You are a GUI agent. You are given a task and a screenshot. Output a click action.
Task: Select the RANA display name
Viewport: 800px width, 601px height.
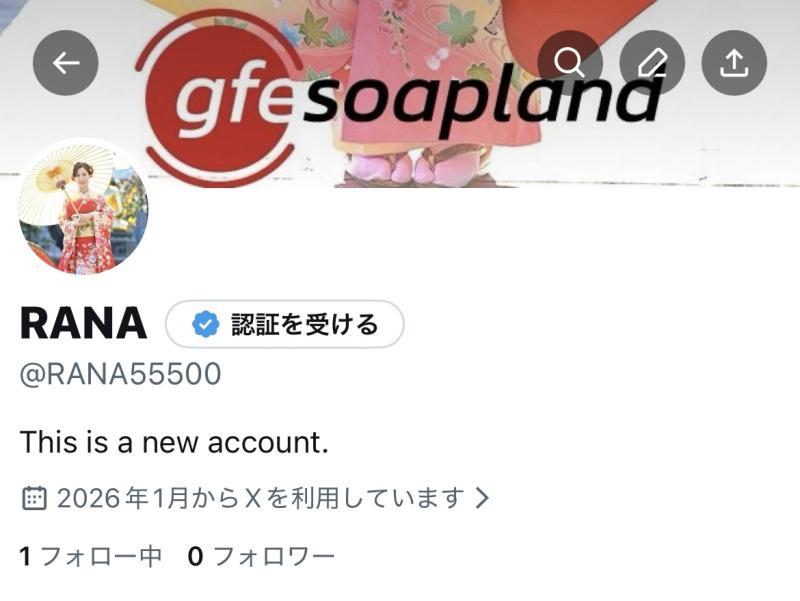click(84, 323)
